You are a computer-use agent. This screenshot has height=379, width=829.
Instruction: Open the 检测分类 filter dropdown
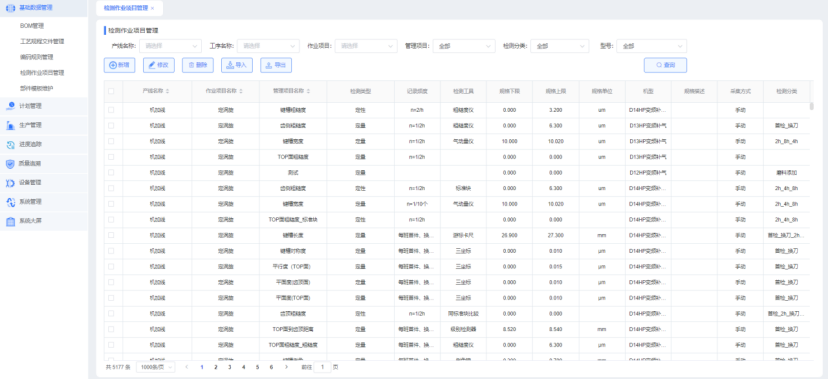point(559,46)
